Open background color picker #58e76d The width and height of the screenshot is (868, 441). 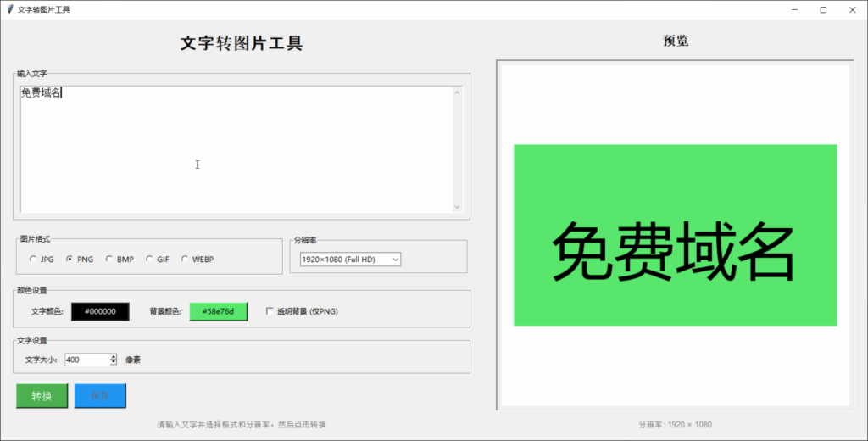coord(218,311)
